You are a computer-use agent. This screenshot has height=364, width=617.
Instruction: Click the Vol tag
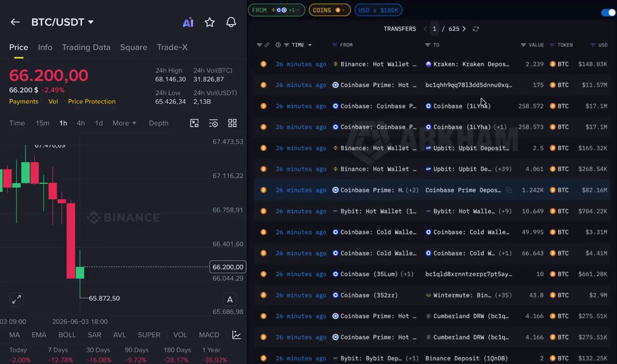pos(53,101)
